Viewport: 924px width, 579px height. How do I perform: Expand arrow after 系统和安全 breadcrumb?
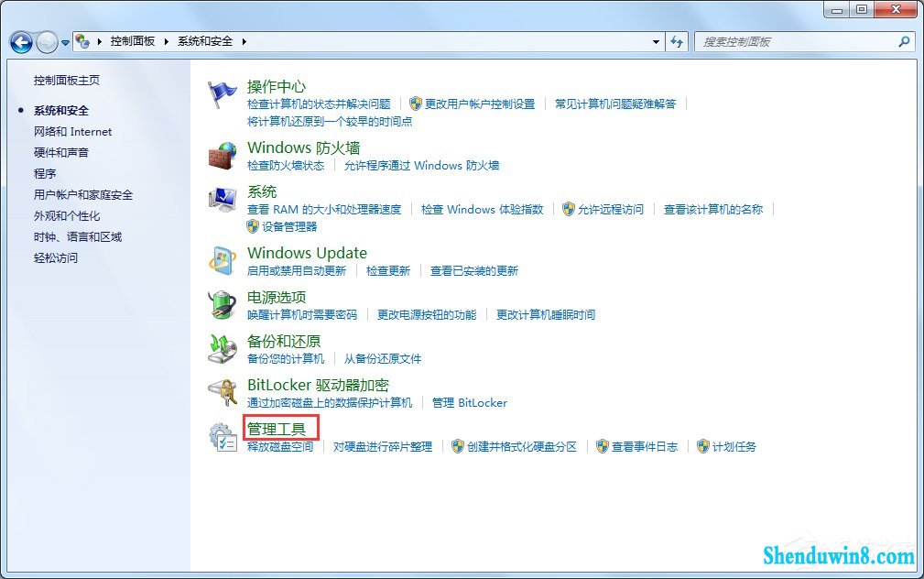(244, 41)
